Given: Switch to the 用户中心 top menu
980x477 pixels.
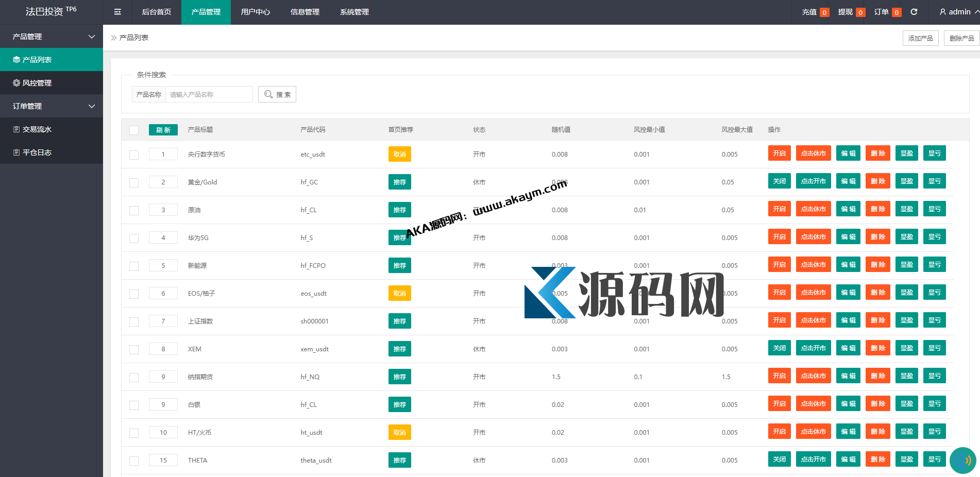Looking at the screenshot, I should [x=256, y=12].
